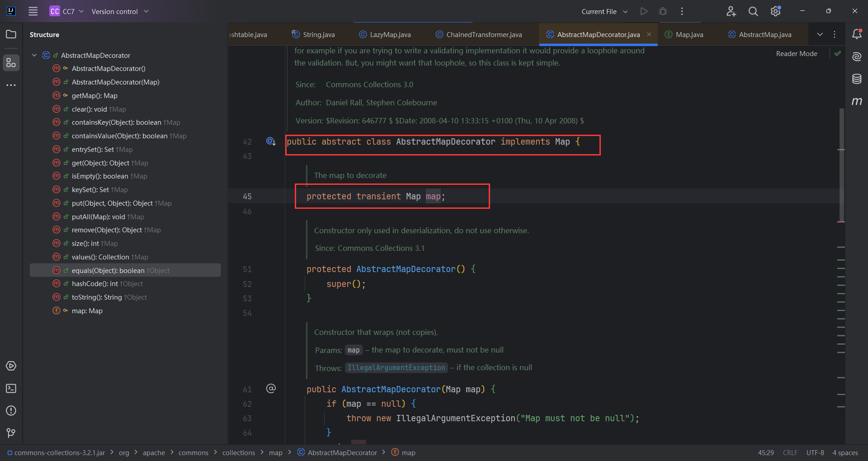Open More tool windows ellipsis
This screenshot has height=461, width=868.
tap(11, 85)
